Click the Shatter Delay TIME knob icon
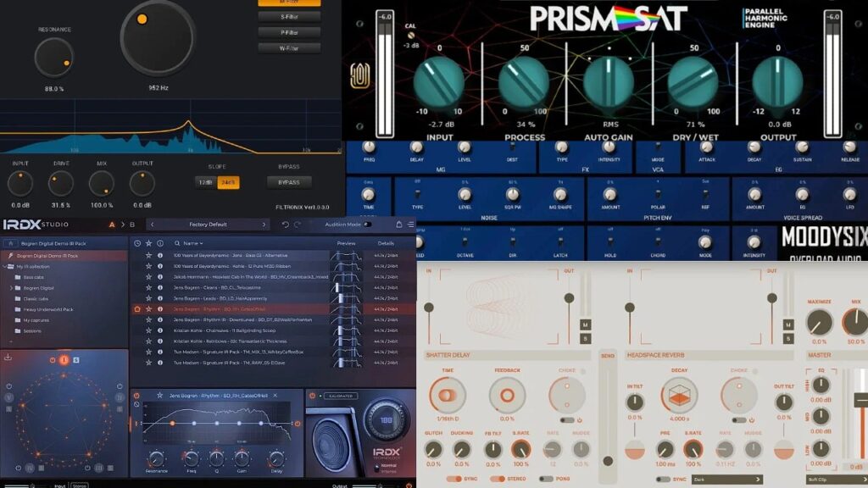868x488 pixels. tap(448, 395)
